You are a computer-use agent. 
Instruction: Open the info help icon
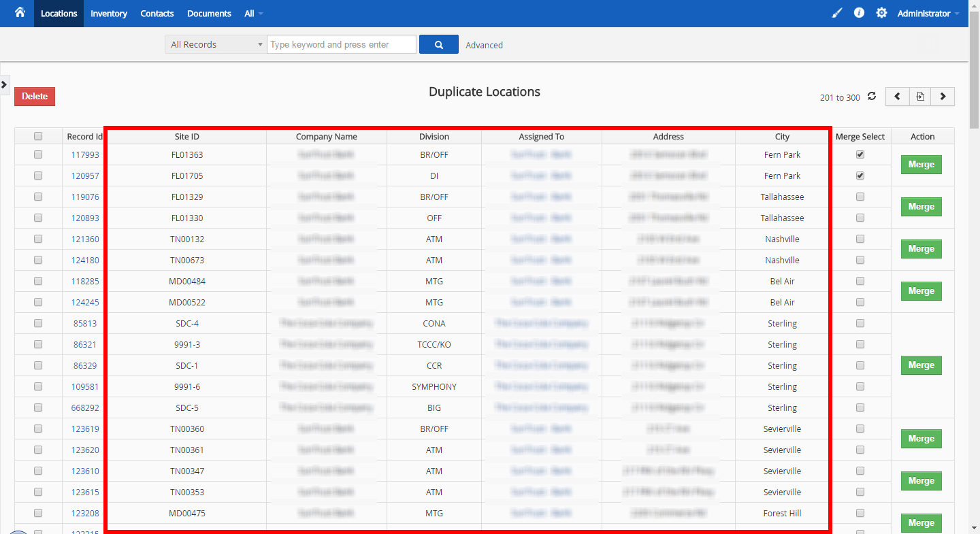[859, 13]
